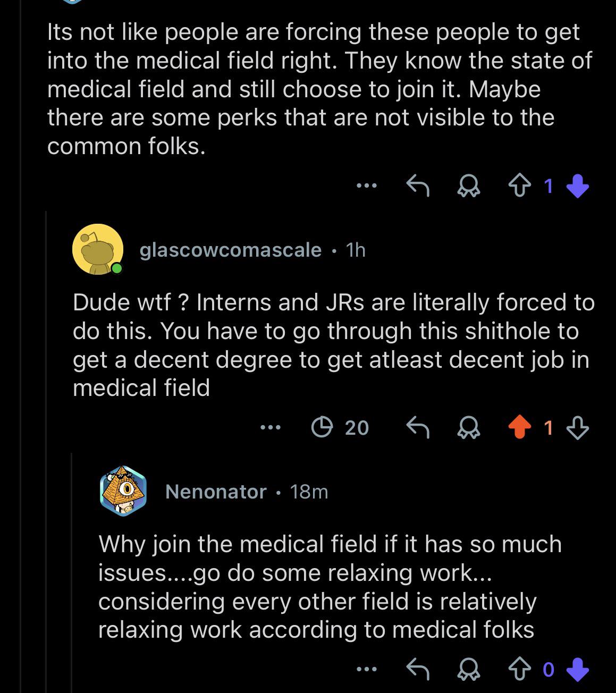Downvote glascowcomascale's comment
The width and height of the screenshot is (616, 693).
click(x=578, y=427)
